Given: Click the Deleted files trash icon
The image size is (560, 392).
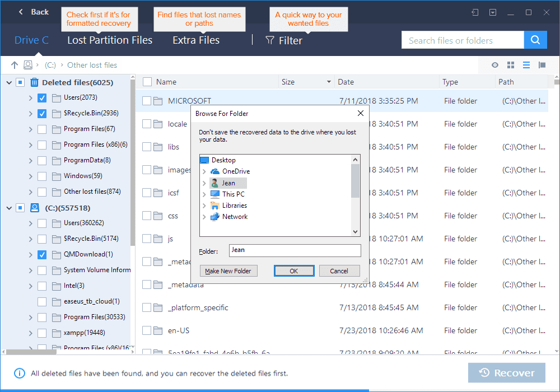Looking at the screenshot, I should [34, 82].
